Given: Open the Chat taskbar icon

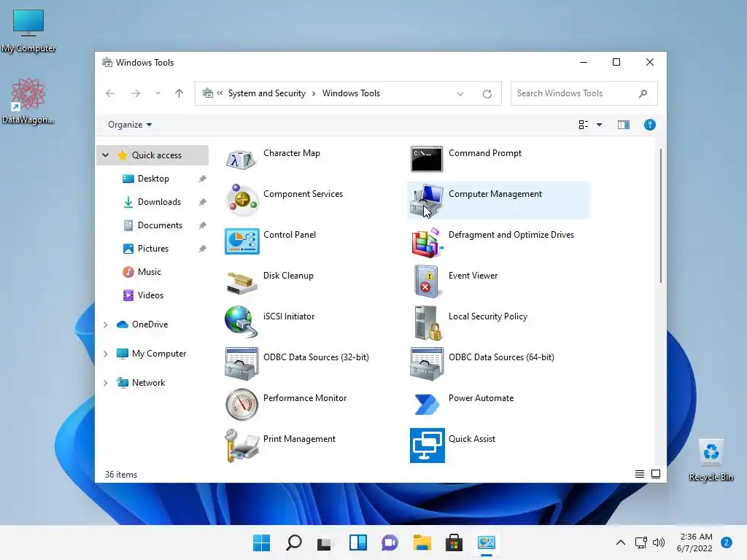Looking at the screenshot, I should (390, 542).
